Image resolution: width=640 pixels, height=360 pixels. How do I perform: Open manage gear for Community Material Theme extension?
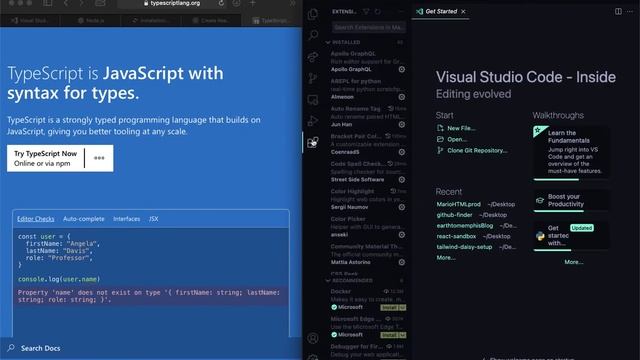(x=402, y=262)
